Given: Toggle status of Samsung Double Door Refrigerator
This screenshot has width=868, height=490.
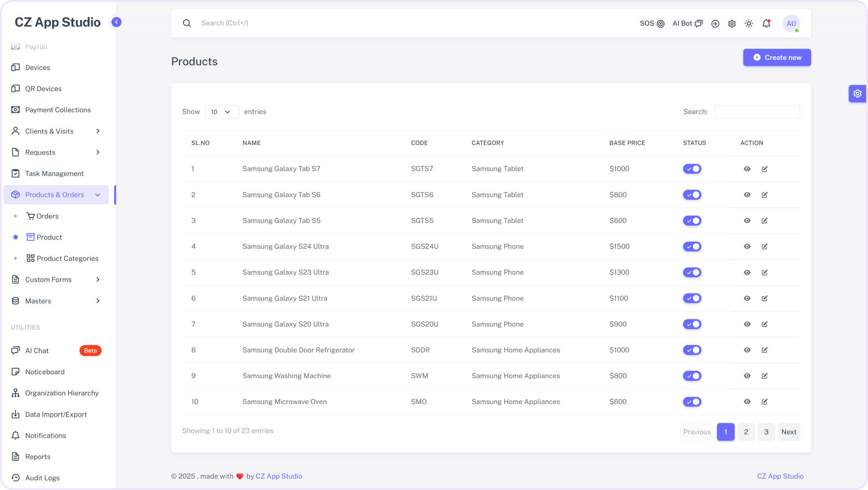Looking at the screenshot, I should 692,350.
